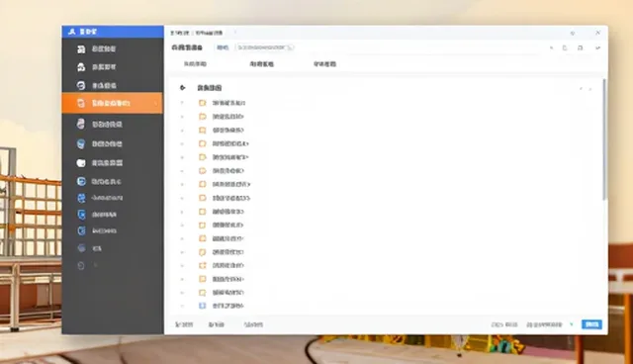
Task: Switch to the rightmost of the three tabs
Action: [324, 63]
